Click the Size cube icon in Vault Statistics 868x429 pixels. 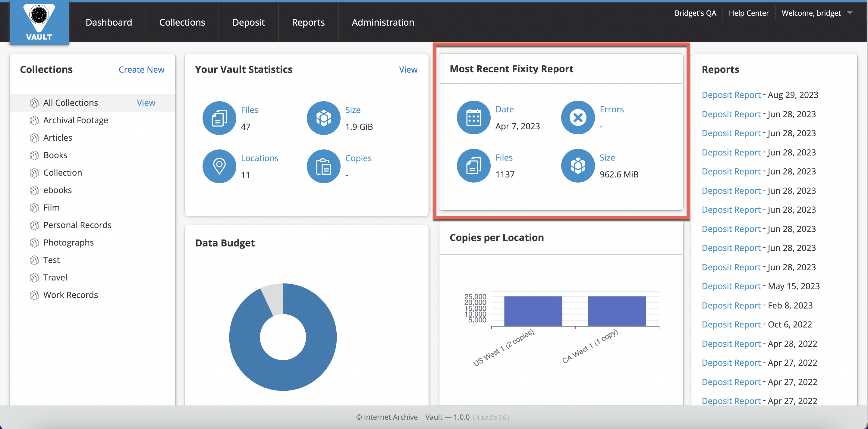[x=323, y=118]
